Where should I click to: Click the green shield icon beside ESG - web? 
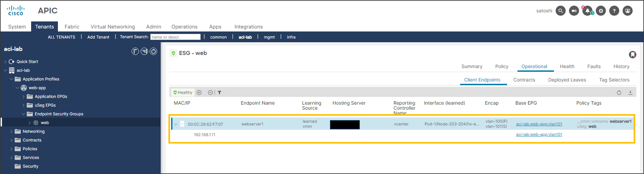(x=173, y=53)
